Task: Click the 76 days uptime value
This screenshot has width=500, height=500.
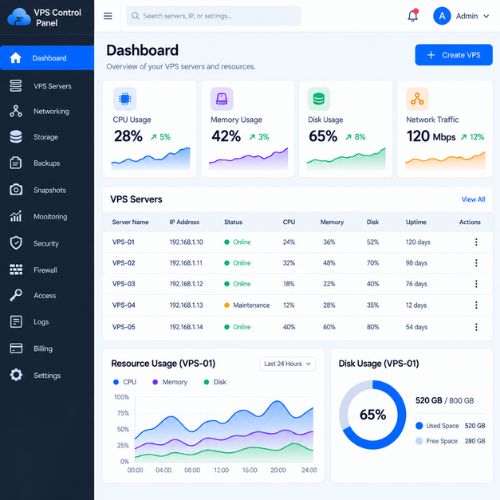Action: tap(416, 284)
